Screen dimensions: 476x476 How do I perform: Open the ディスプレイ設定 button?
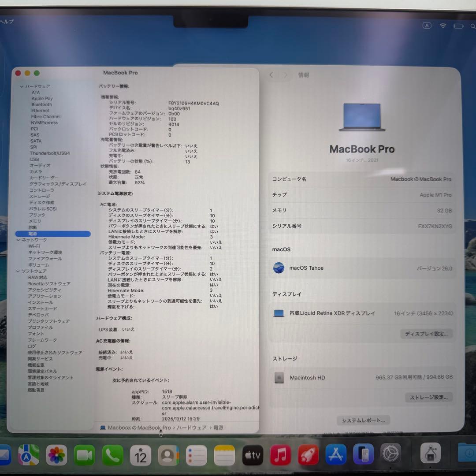pyautogui.click(x=426, y=334)
